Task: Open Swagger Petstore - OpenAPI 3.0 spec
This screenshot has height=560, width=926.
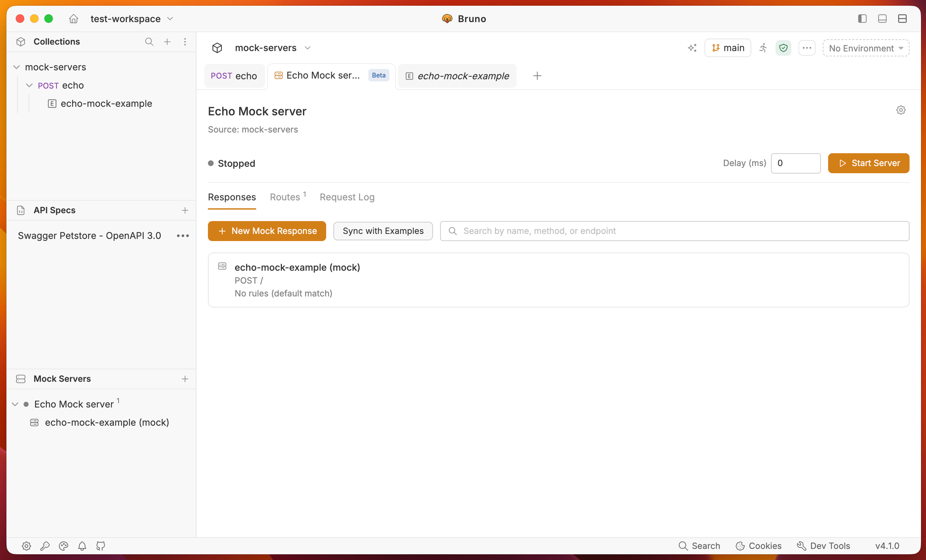Action: click(89, 235)
